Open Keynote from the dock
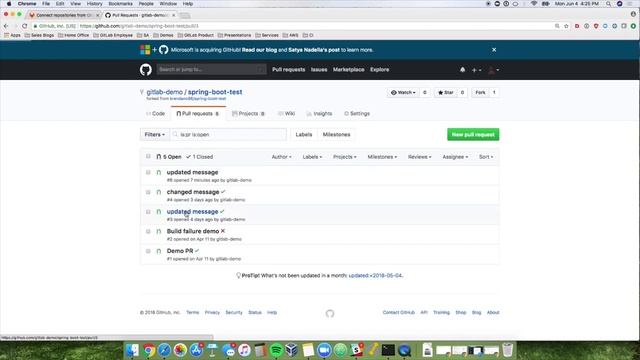The height and width of the screenshot is (360, 640). coord(212,350)
